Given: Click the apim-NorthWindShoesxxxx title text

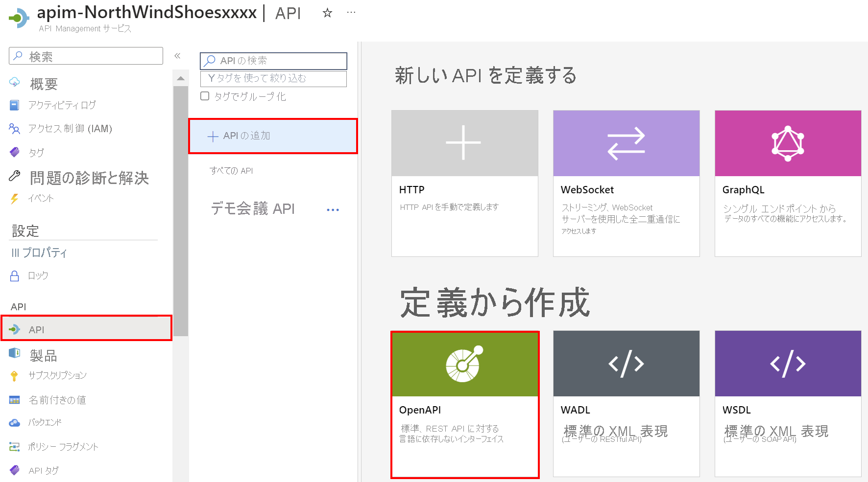Looking at the screenshot, I should (147, 13).
